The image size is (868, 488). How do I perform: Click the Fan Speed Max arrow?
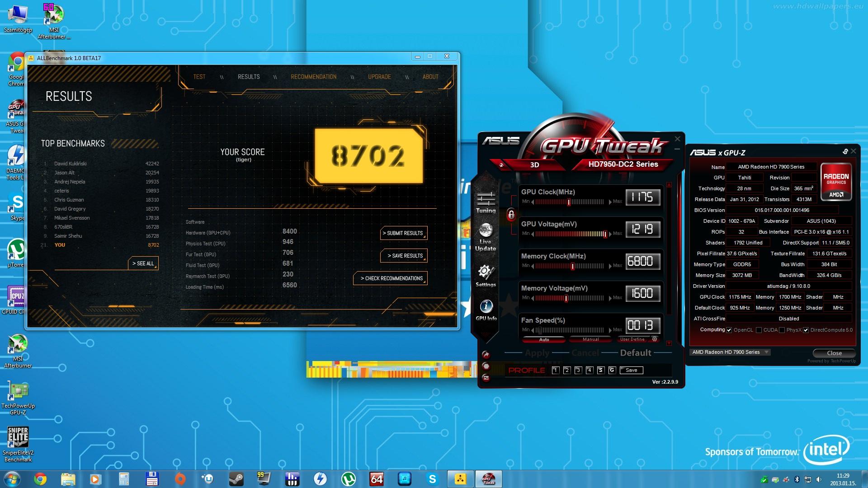click(x=610, y=330)
